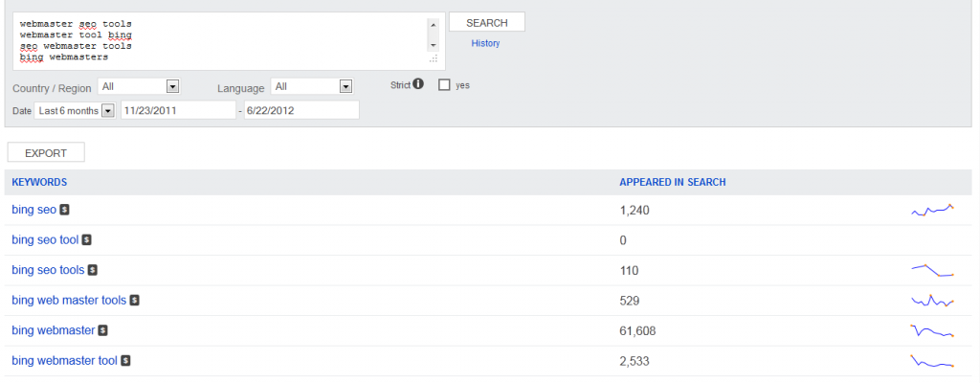Click the dollar icon beside bing seo tool

(87, 239)
